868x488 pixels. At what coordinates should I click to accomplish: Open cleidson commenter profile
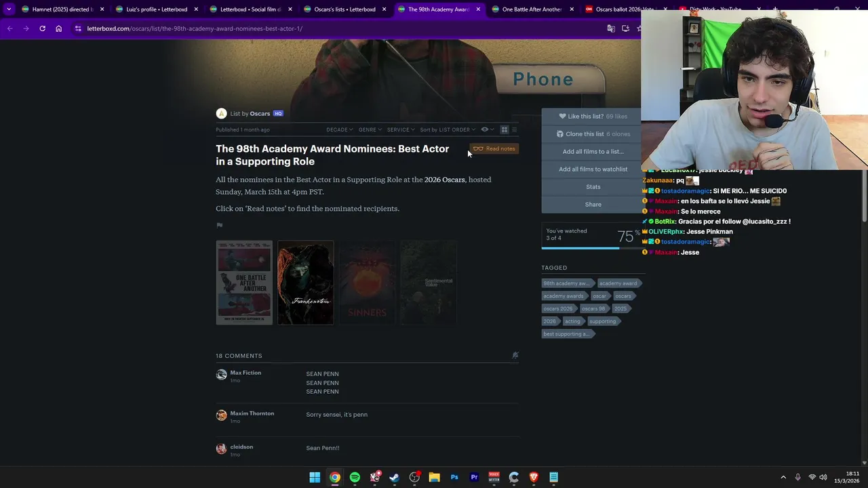pos(241,447)
